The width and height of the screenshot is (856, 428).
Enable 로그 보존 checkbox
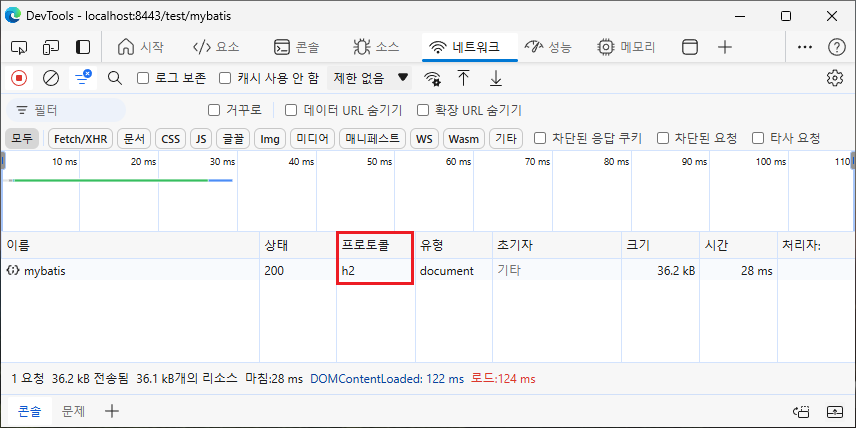tap(143, 78)
